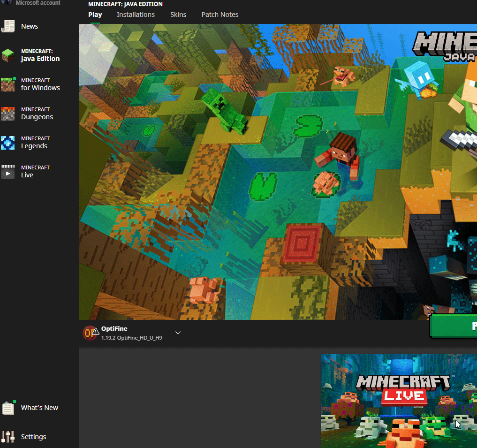This screenshot has height=448, width=477.
Task: Select Minecraft: Java Edition label
Action: [x=40, y=55]
